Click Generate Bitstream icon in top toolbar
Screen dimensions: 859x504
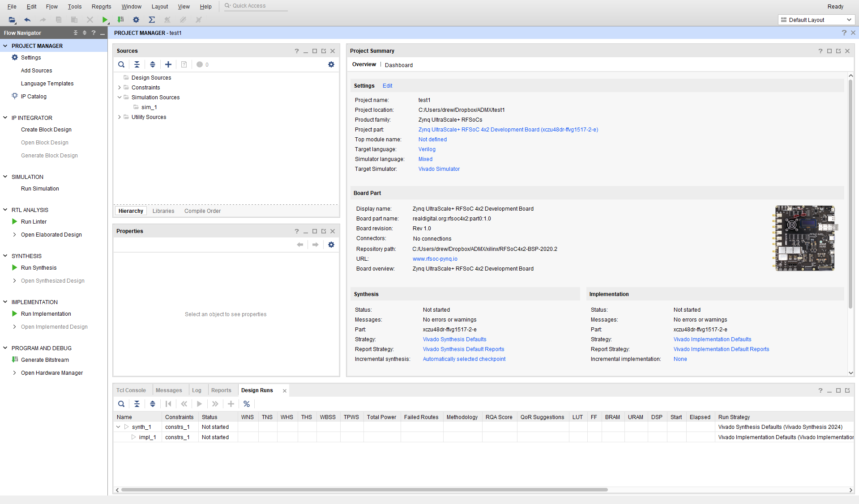(x=120, y=20)
